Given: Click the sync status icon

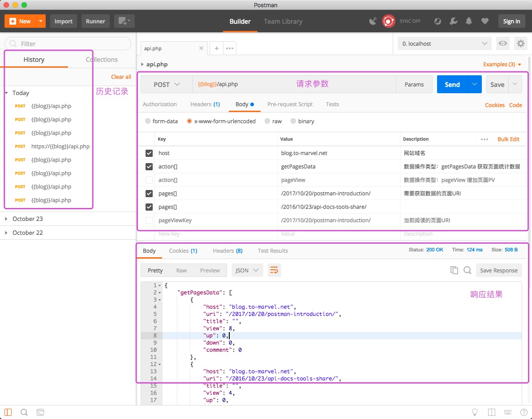Looking at the screenshot, I should tap(388, 21).
